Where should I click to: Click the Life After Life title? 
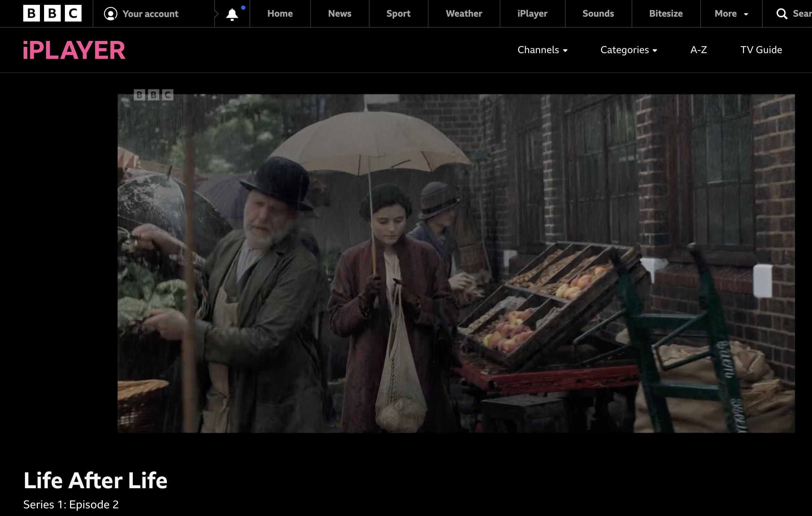click(95, 481)
